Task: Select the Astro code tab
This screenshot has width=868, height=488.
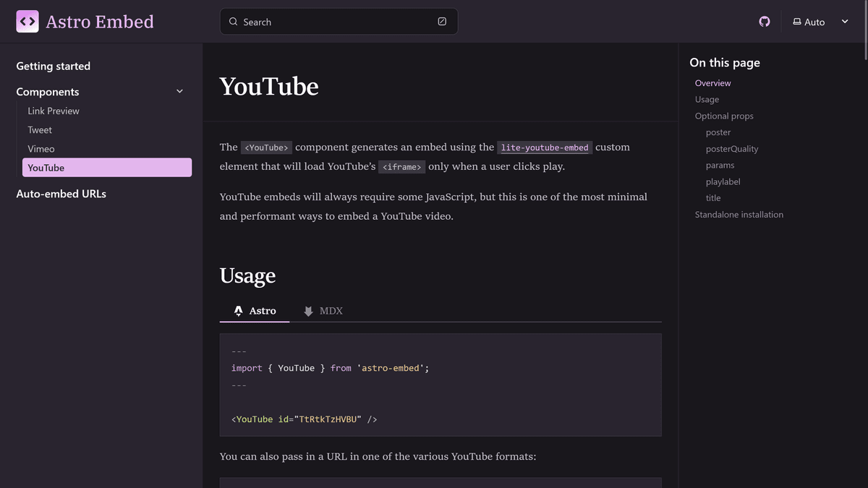Action: [255, 311]
